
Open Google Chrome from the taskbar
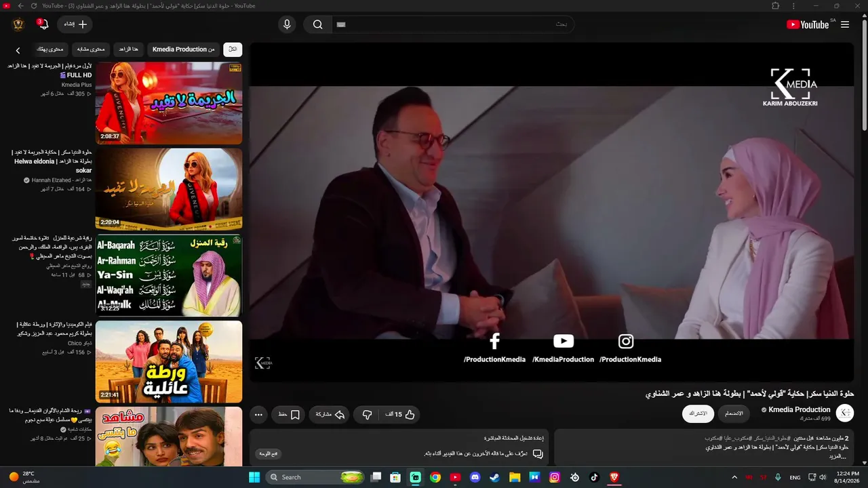coord(435,477)
